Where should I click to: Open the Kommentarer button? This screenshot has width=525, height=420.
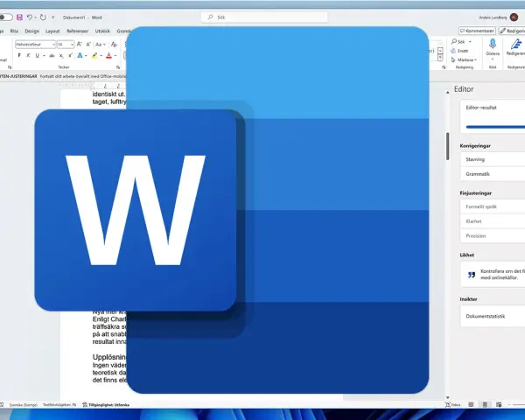pyautogui.click(x=477, y=31)
